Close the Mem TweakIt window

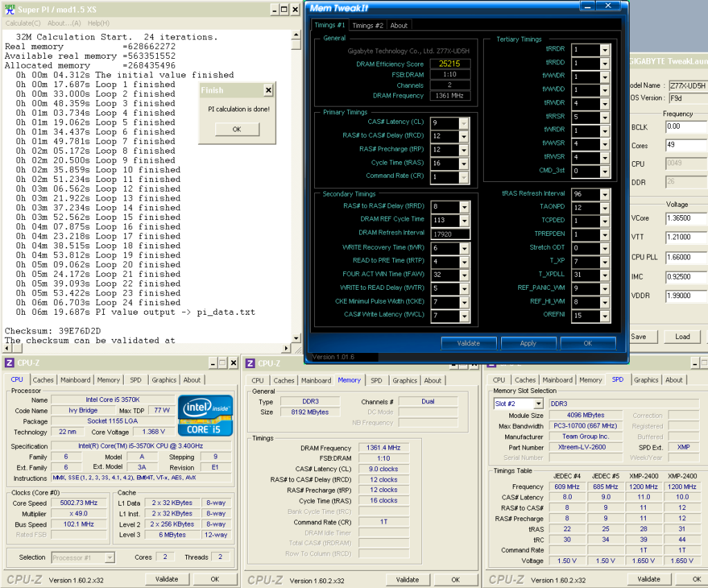tap(609, 6)
